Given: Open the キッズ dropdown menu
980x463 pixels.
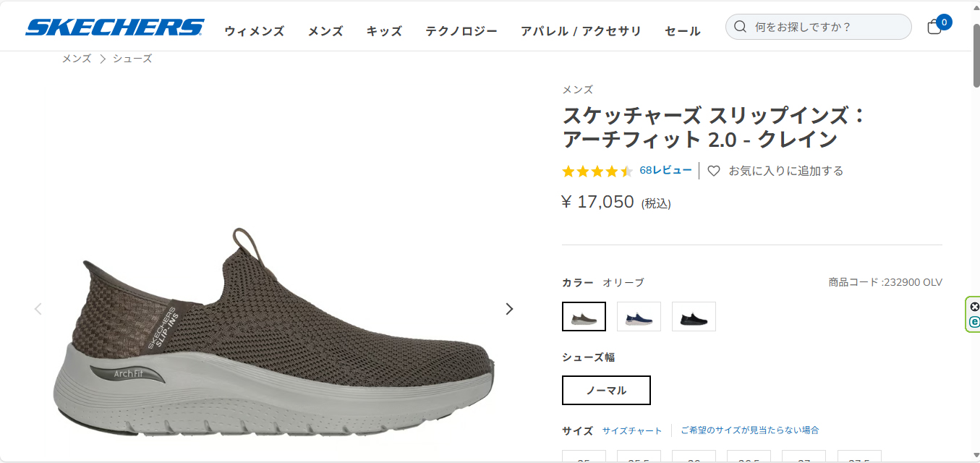Looking at the screenshot, I should click(x=383, y=31).
